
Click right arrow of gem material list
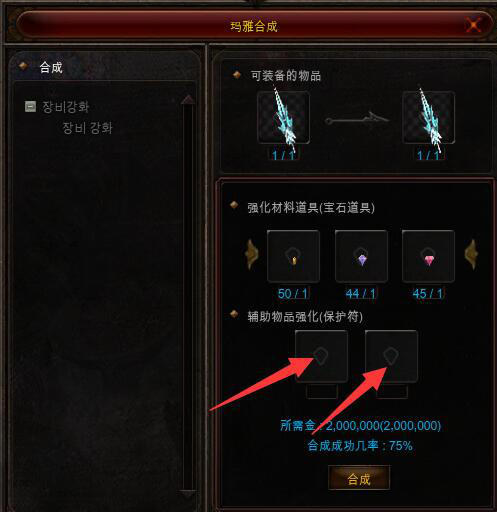(471, 254)
